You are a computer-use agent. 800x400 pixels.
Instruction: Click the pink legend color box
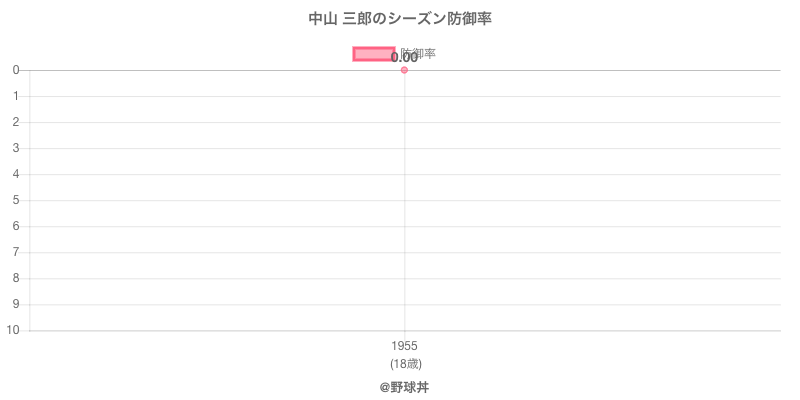click(373, 54)
